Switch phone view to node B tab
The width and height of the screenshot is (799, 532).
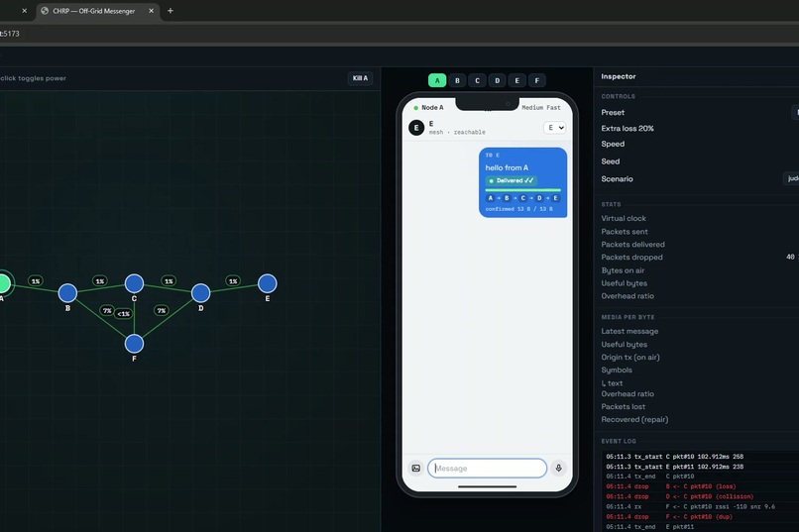coord(457,80)
